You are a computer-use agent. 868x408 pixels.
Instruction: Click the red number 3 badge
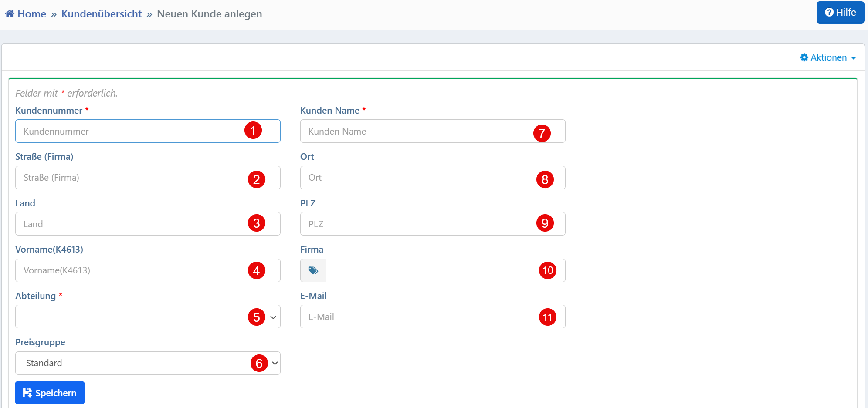256,223
